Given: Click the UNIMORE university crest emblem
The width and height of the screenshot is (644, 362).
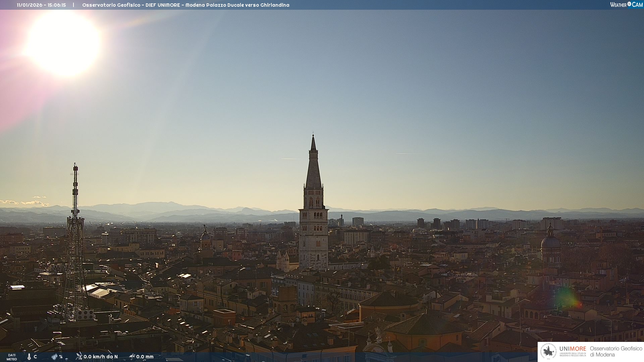Looking at the screenshot, I should pyautogui.click(x=548, y=352).
